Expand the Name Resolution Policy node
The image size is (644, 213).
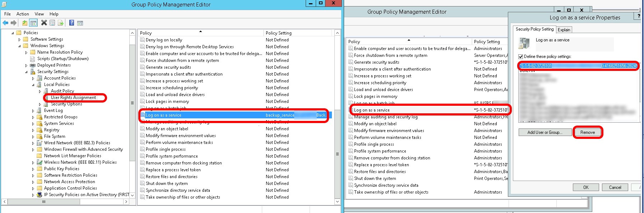26,53
